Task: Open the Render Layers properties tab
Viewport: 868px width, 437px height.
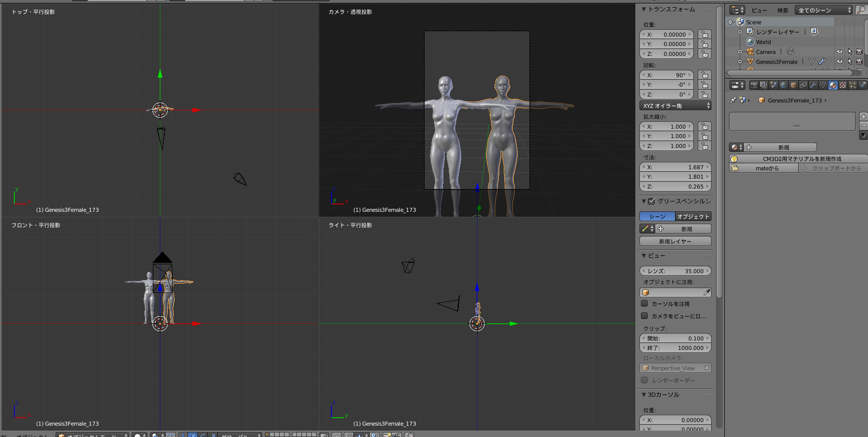Action: 764,85
